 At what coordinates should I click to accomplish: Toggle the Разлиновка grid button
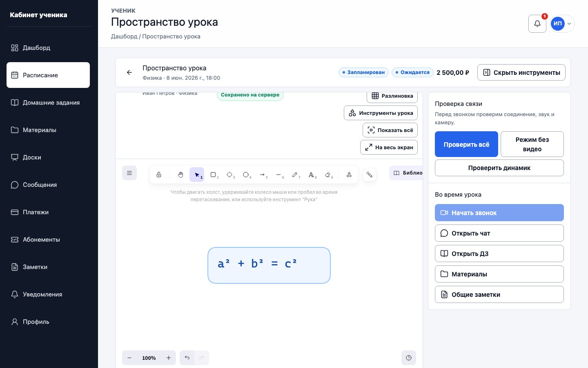tap(392, 96)
